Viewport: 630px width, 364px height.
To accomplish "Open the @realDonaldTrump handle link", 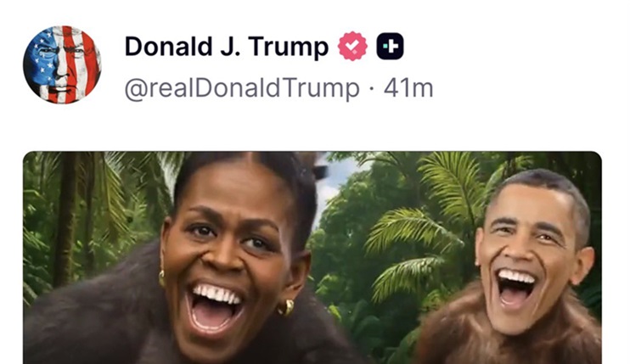I will (242, 88).
